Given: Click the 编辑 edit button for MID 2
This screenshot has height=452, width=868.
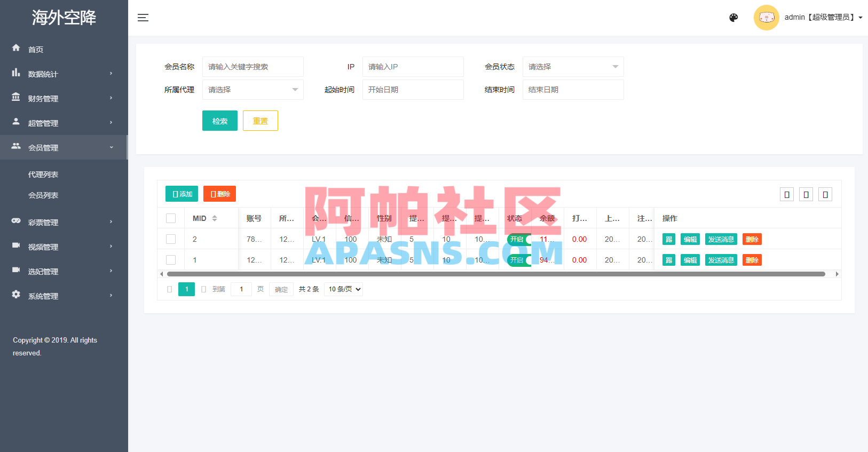Looking at the screenshot, I should [690, 239].
